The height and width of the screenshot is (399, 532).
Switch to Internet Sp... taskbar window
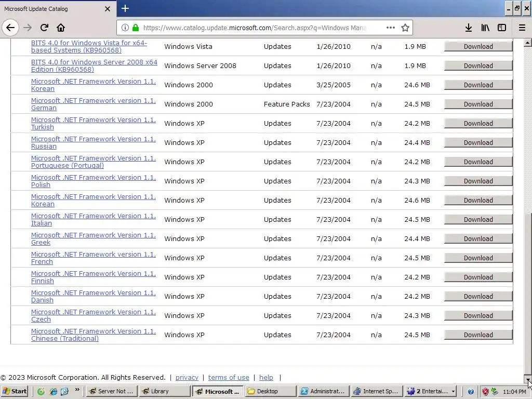pos(377,391)
